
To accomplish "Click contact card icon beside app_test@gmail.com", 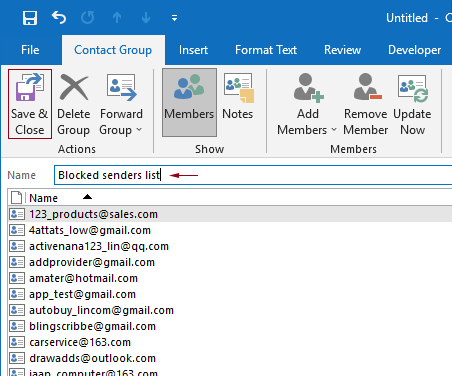I will (17, 294).
